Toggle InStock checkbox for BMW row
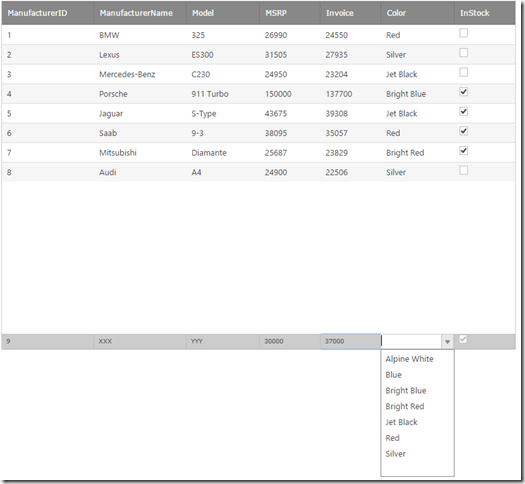Viewport: 525px width, 484px height. point(463,33)
